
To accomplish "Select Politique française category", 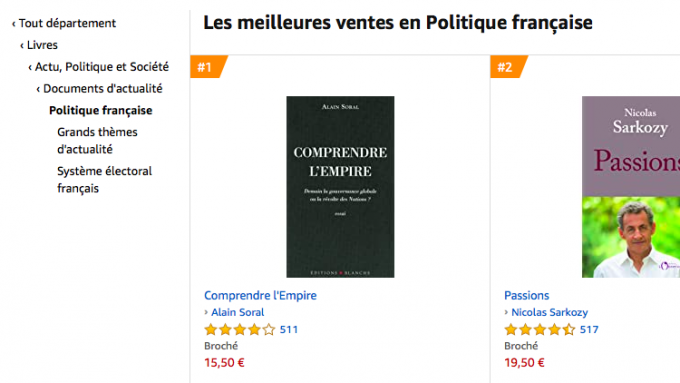I will pyautogui.click(x=101, y=110).
